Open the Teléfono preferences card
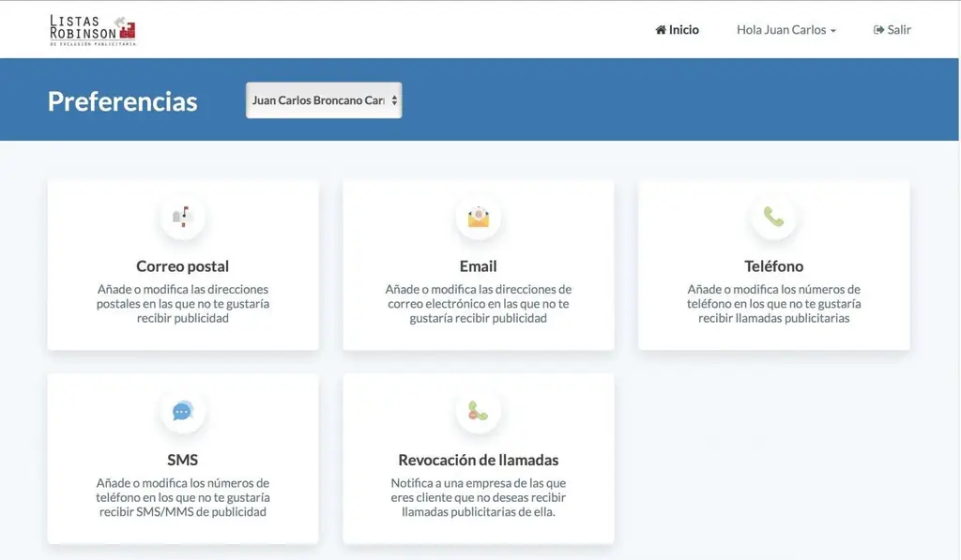 click(773, 265)
